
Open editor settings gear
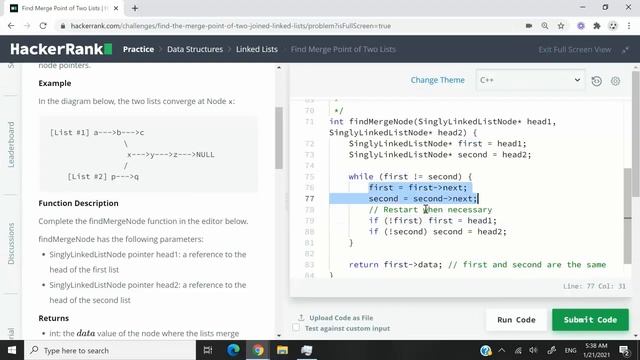tap(616, 81)
